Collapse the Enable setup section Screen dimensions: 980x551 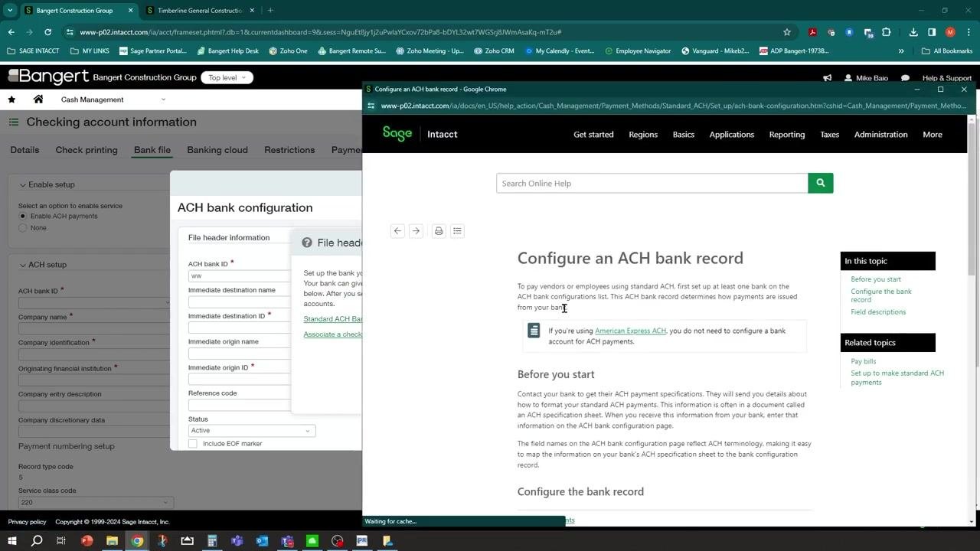(x=22, y=184)
